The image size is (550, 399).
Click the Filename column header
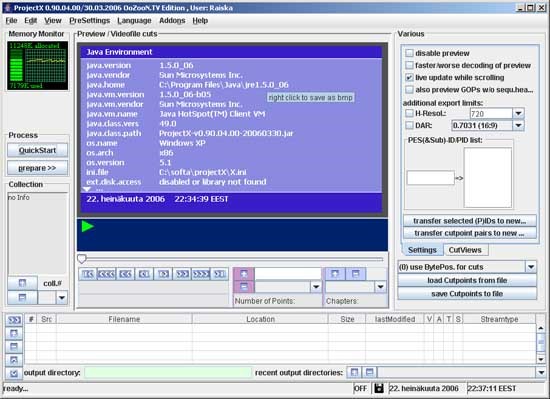click(x=124, y=319)
